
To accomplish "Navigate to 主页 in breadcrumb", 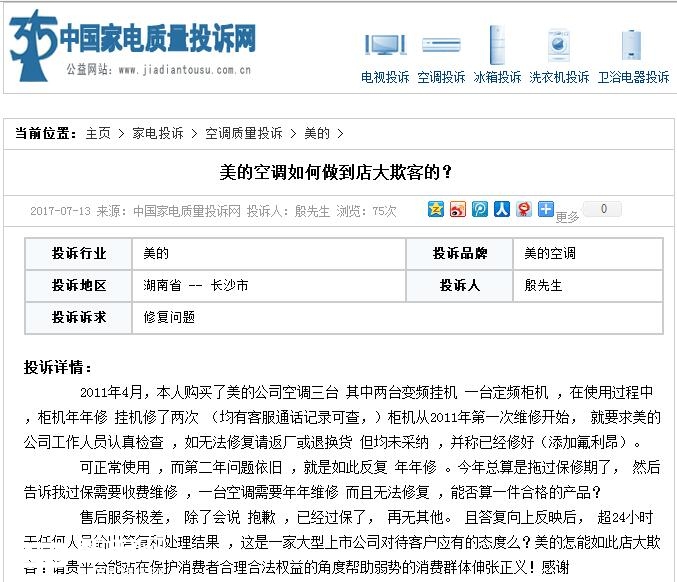I will [x=98, y=133].
